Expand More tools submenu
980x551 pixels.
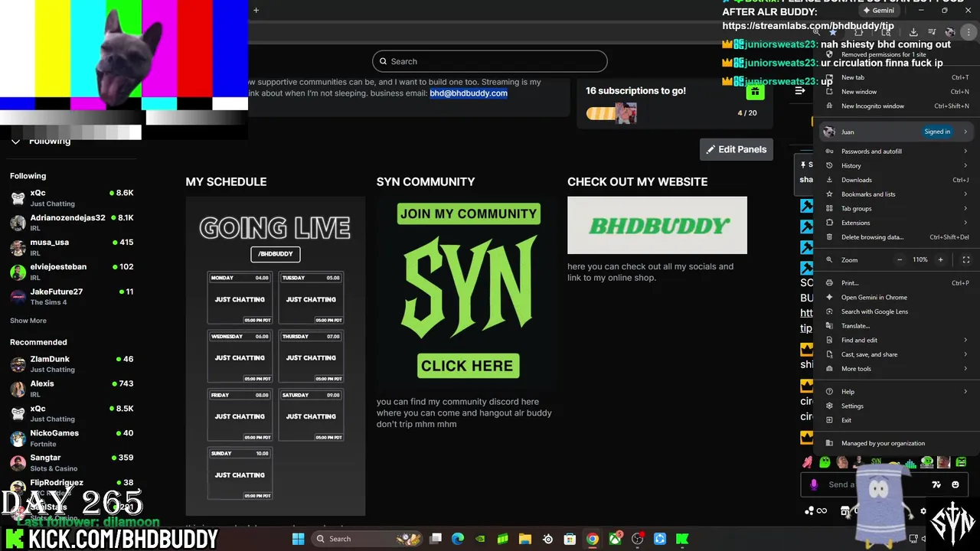point(896,369)
